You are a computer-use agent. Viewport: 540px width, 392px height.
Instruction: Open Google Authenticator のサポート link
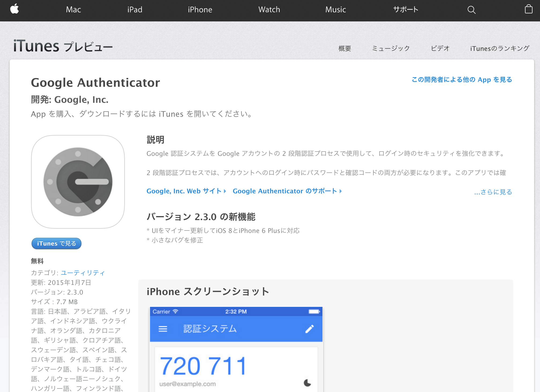pyautogui.click(x=287, y=191)
